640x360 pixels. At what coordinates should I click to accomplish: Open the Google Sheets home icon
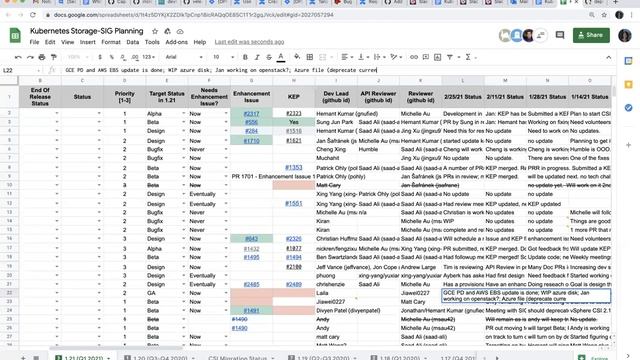pyautogui.click(x=15, y=35)
